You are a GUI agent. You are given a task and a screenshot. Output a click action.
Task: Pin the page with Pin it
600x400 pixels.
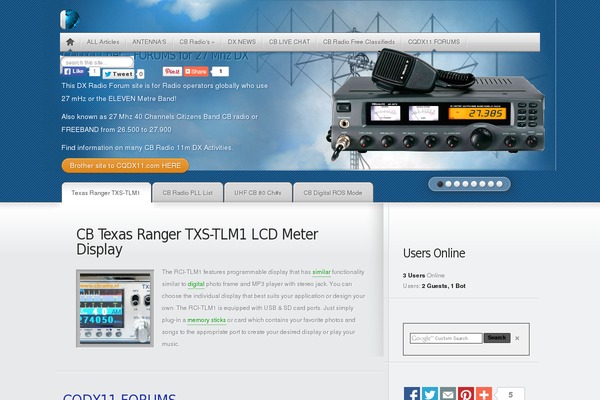172,72
